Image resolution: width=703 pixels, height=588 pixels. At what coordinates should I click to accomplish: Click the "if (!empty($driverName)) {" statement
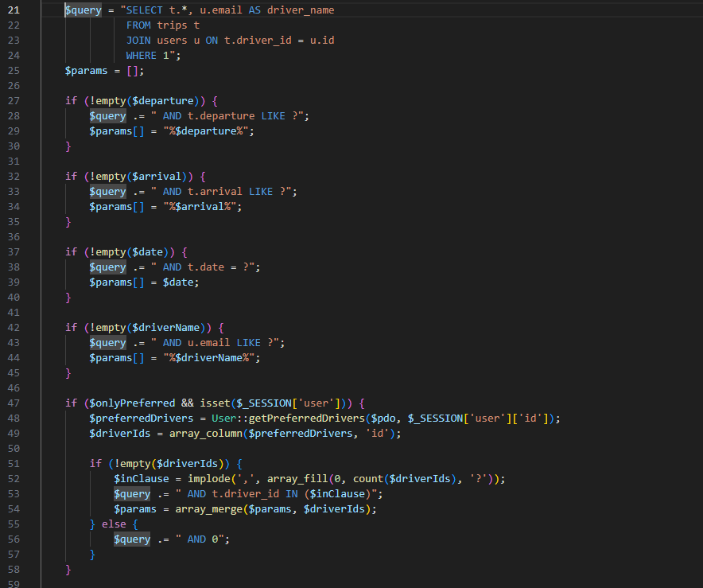[x=145, y=328]
